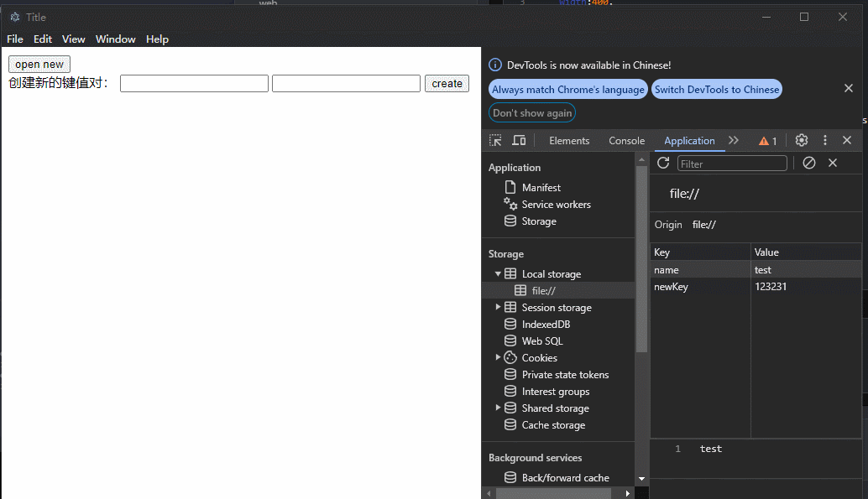This screenshot has height=499, width=868.
Task: Click the warning issues counter icon
Action: tap(768, 141)
